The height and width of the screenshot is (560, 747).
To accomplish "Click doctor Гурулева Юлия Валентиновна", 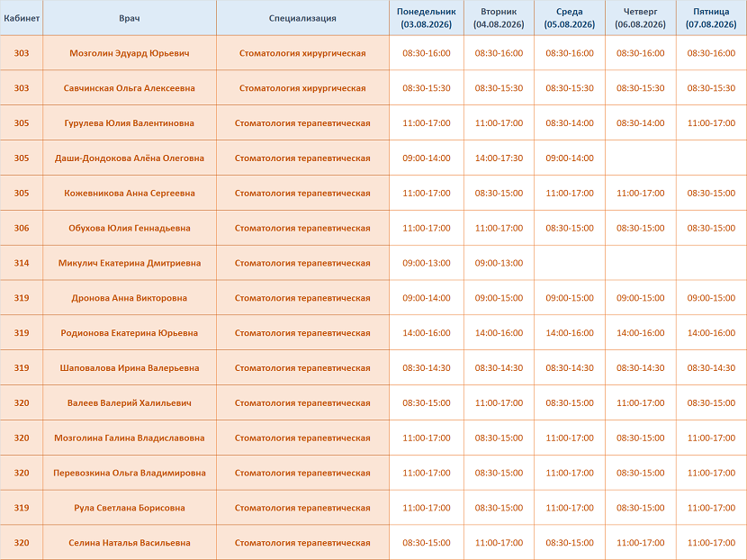I will point(130,123).
